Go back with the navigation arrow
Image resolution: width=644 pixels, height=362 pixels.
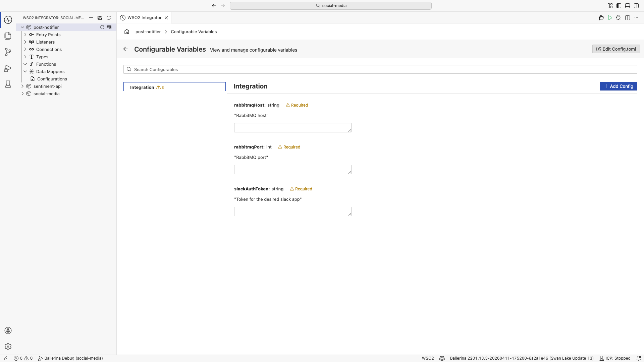[x=214, y=6]
